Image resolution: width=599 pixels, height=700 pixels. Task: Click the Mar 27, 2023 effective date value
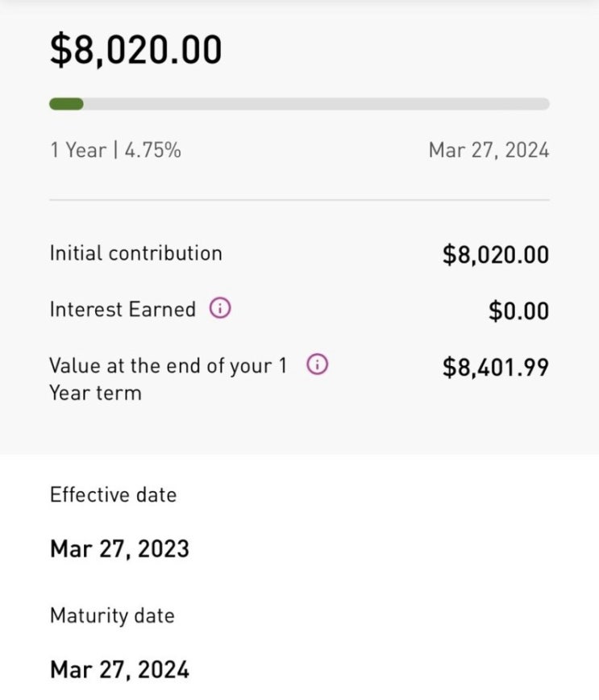[x=119, y=549]
